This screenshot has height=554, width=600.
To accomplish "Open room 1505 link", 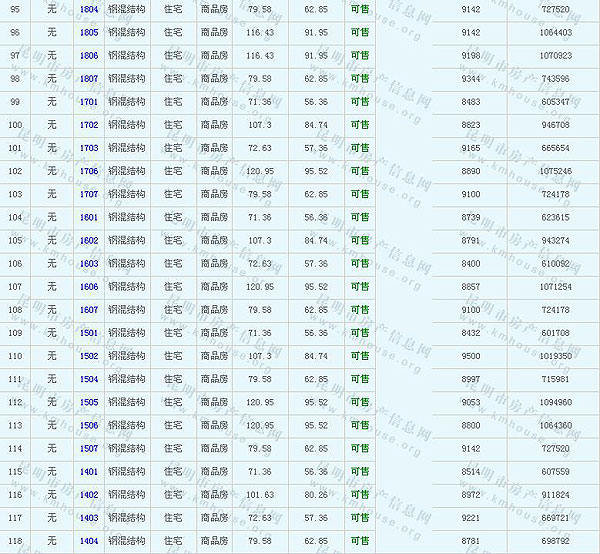I will pos(89,402).
